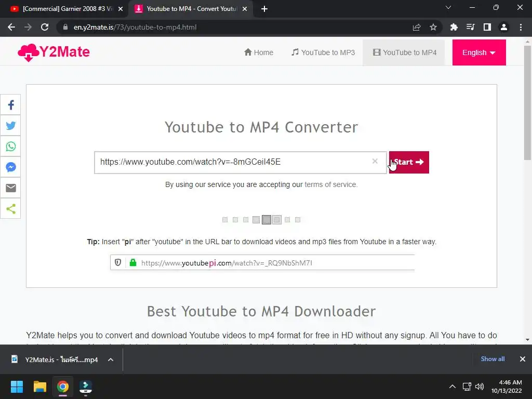Open the terms of service link
532x399 pixels.
click(x=331, y=184)
